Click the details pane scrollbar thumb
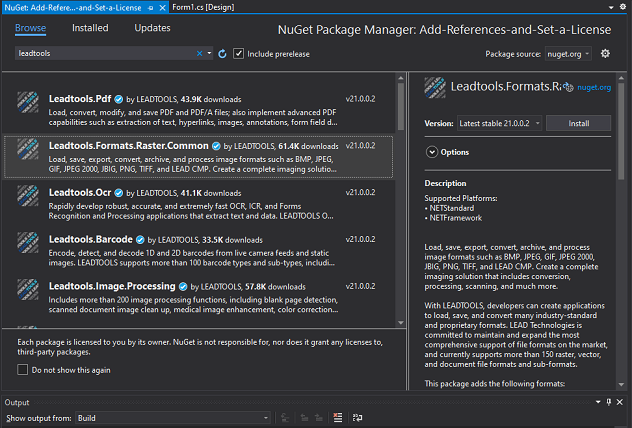Viewport: 632px width, 428px height. 621,131
